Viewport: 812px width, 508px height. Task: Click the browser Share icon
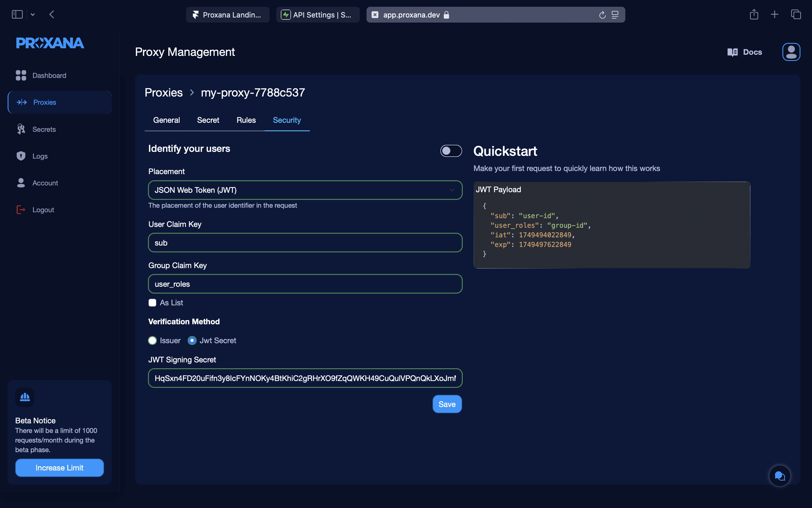coord(754,14)
